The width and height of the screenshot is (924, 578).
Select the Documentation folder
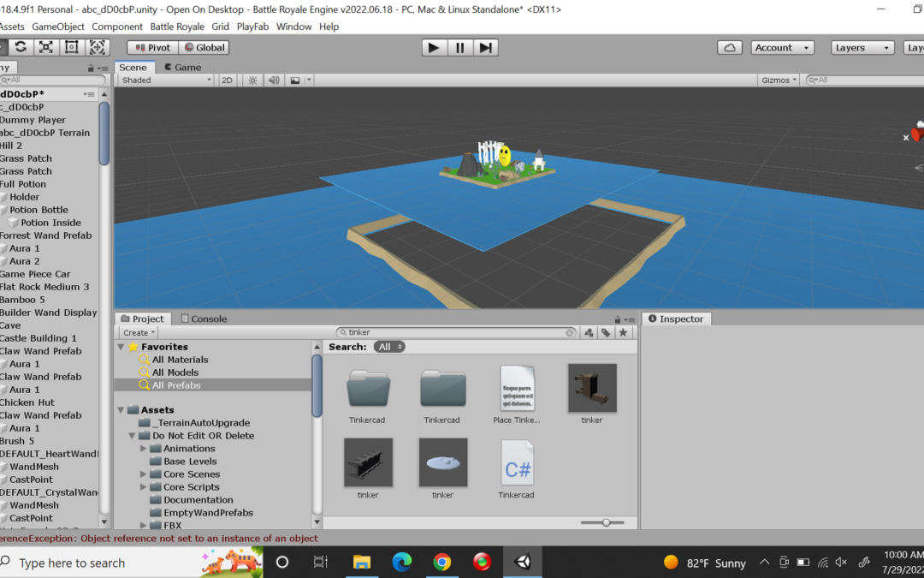point(198,500)
